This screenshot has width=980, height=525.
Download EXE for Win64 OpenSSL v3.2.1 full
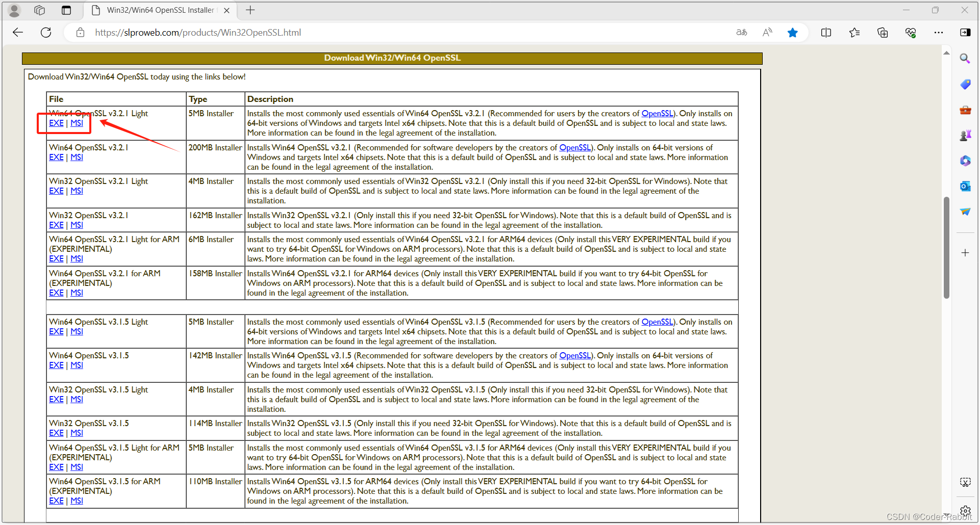point(56,157)
